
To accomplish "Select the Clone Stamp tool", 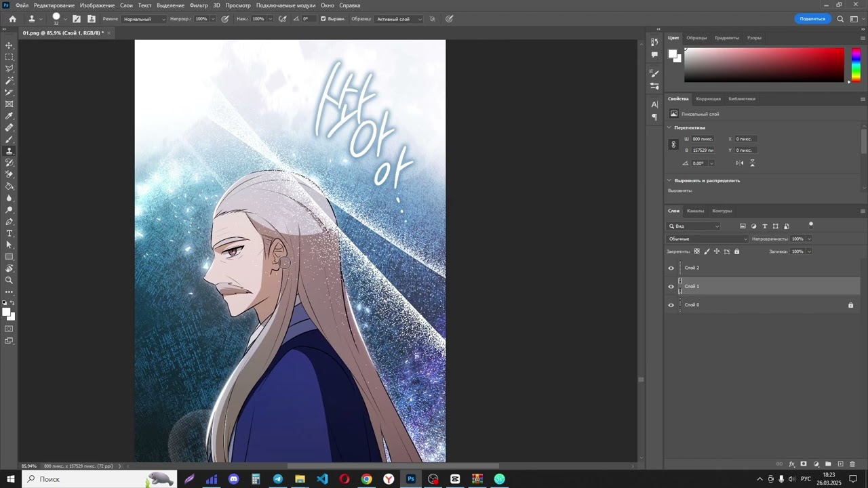I will pyautogui.click(x=9, y=151).
